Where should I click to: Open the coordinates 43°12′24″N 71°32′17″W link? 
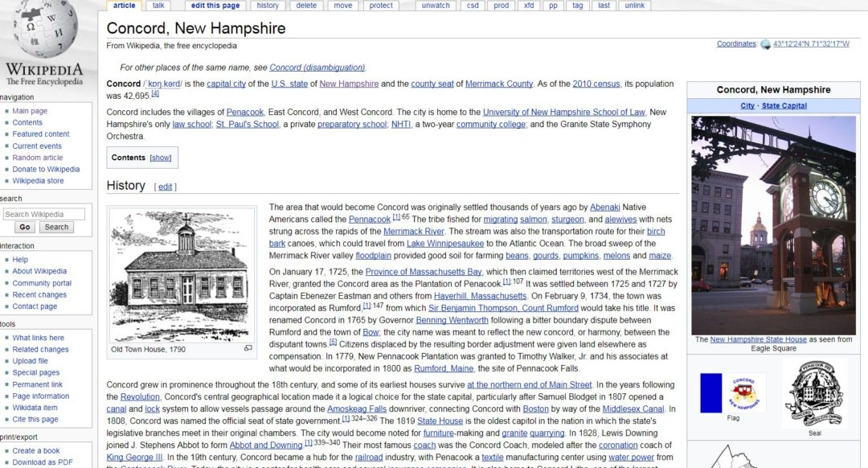811,43
